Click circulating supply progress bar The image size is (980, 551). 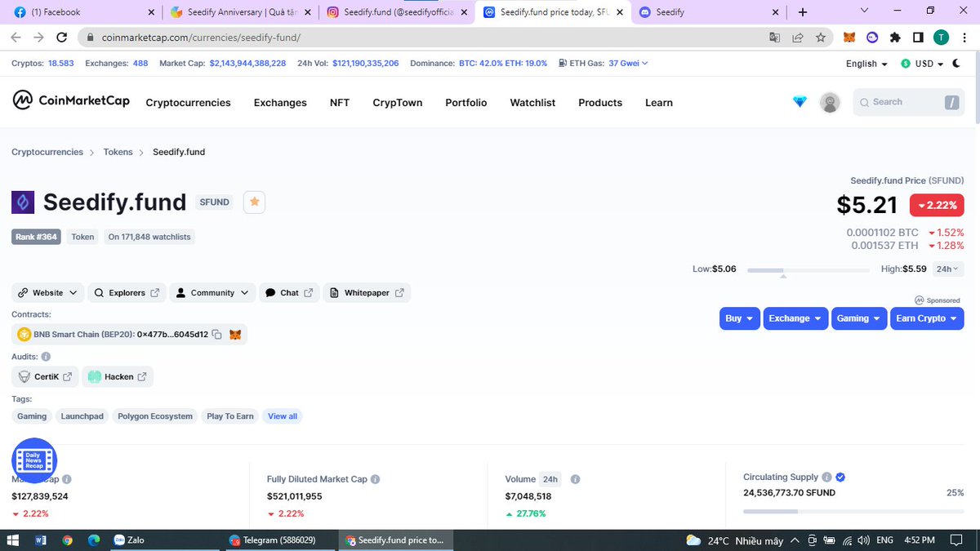pos(853,511)
